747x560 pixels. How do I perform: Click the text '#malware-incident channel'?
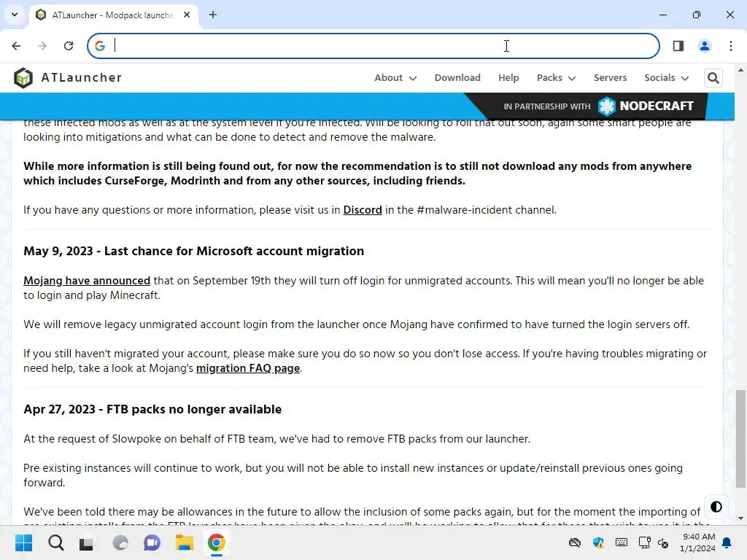(x=486, y=210)
